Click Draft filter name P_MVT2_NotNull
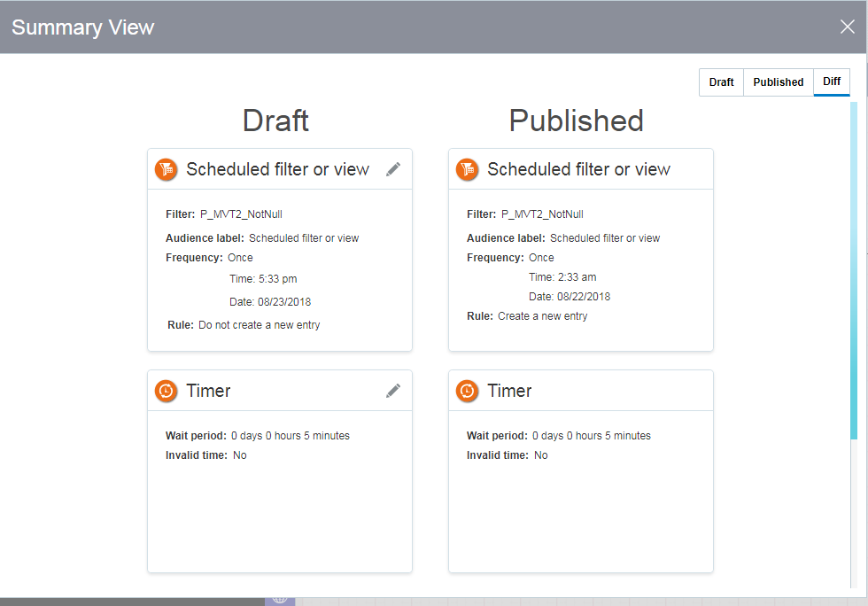The height and width of the screenshot is (606, 868). tap(241, 214)
